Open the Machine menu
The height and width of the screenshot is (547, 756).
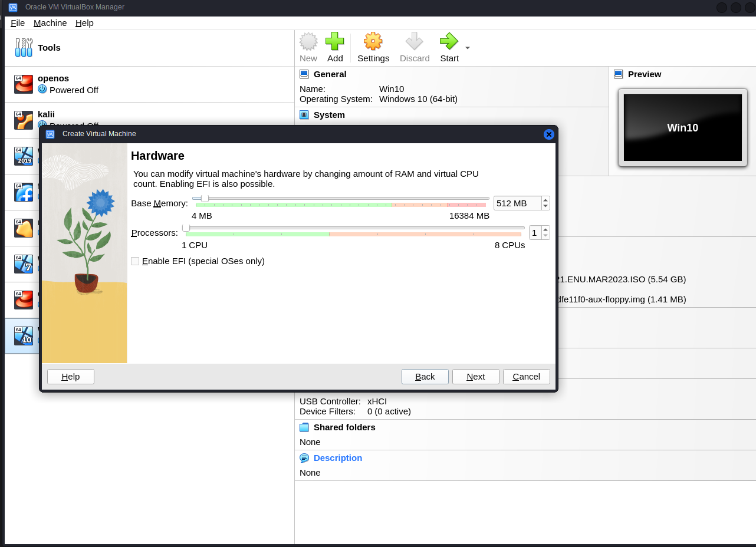click(x=50, y=23)
